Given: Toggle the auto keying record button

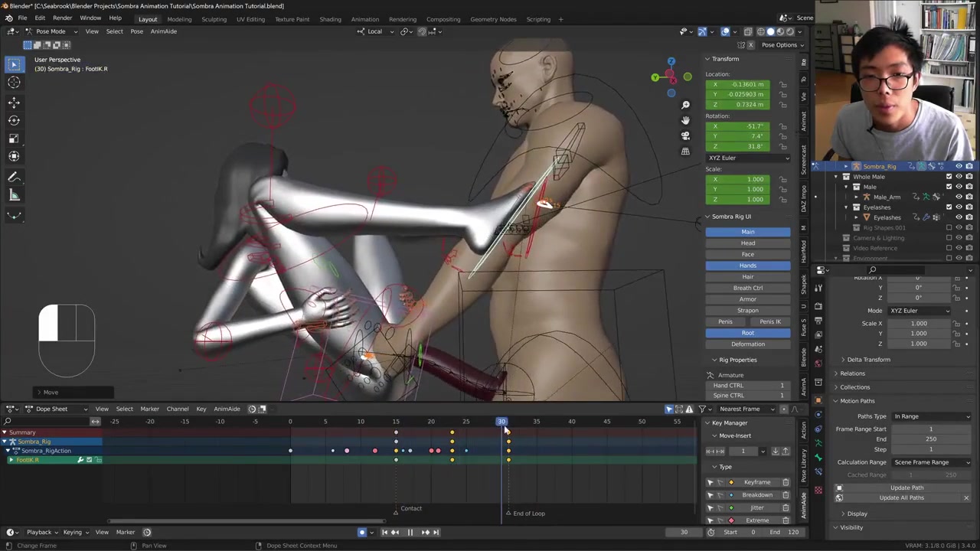Looking at the screenshot, I should 362,533.
